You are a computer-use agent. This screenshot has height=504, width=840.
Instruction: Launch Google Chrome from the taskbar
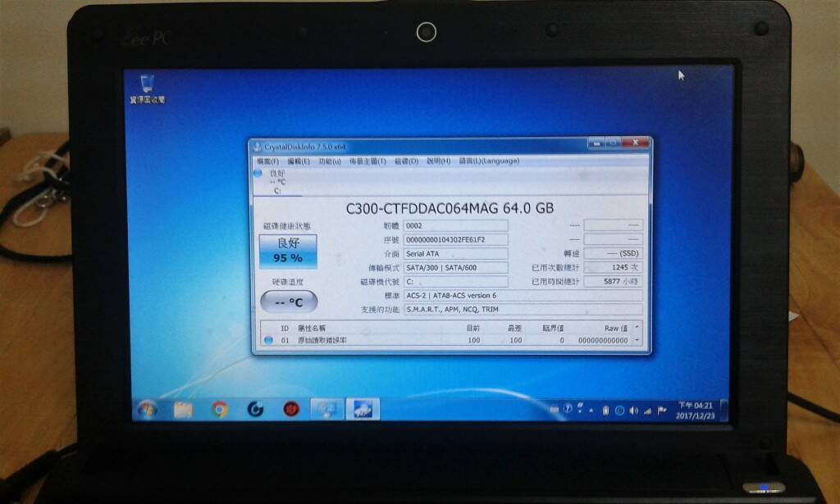[219, 410]
